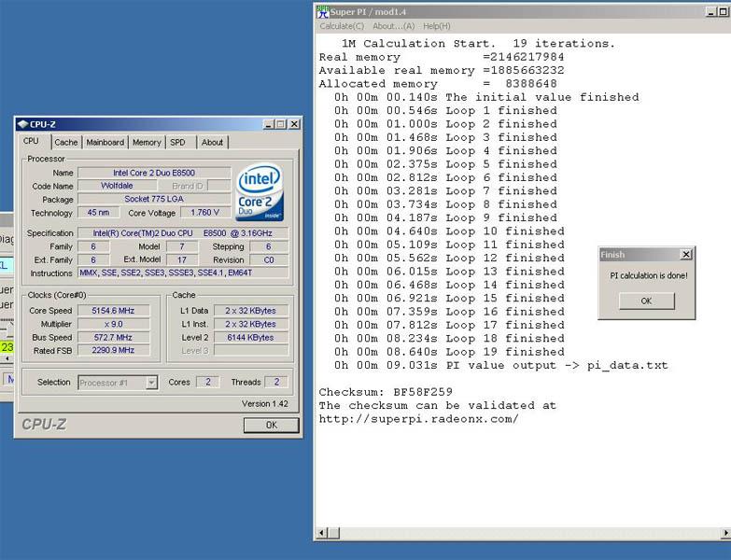
Task: Click the Instructions field MMX, SSE list
Action: [x=183, y=273]
